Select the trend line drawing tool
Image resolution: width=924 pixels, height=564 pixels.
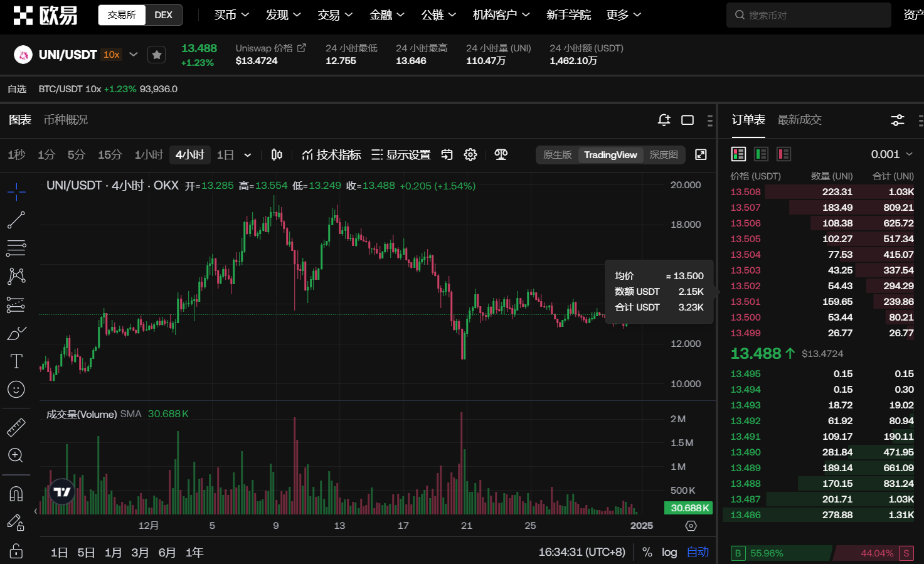pos(16,220)
